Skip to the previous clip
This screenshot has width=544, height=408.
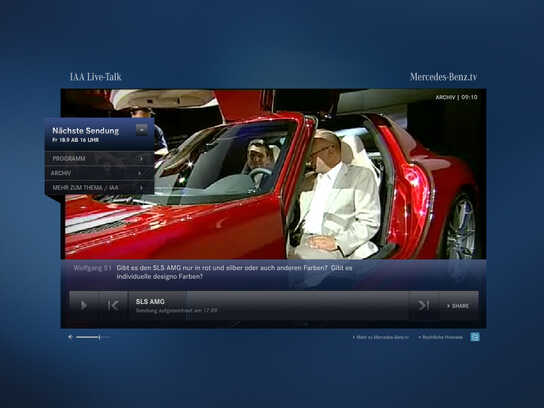(x=113, y=306)
